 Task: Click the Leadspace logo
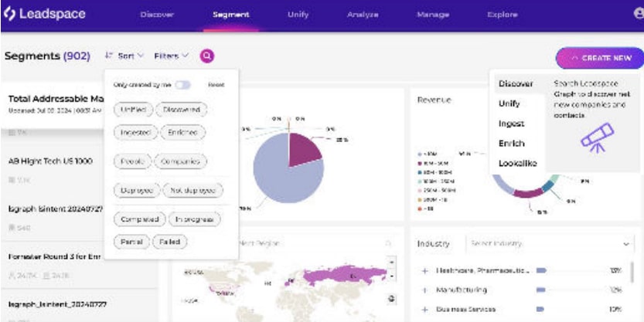(44, 14)
